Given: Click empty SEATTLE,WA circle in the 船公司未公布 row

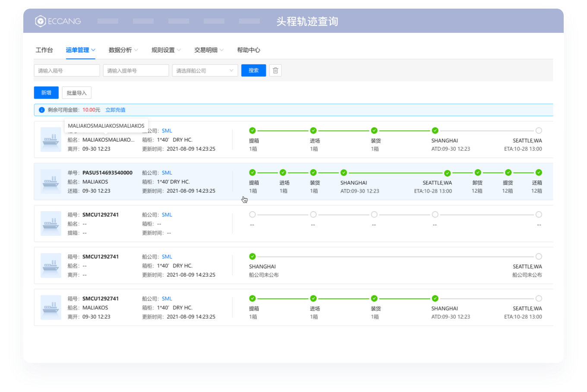Looking at the screenshot, I should (x=539, y=256).
